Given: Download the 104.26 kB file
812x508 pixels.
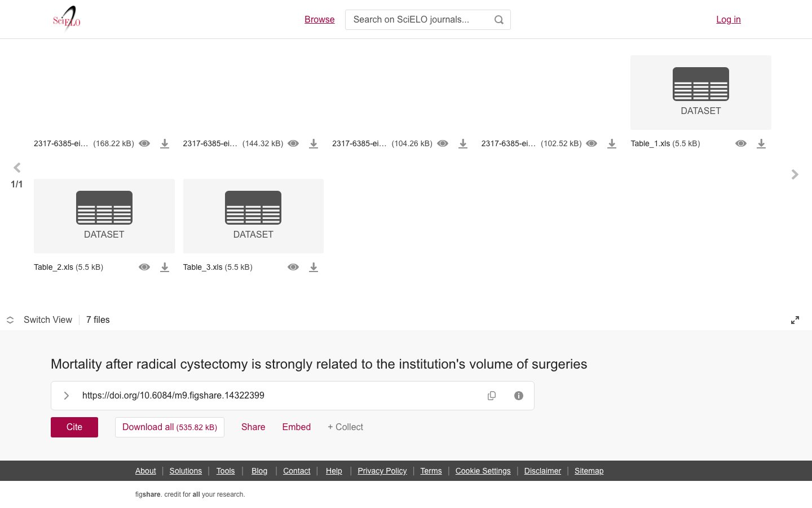Looking at the screenshot, I should pos(463,143).
